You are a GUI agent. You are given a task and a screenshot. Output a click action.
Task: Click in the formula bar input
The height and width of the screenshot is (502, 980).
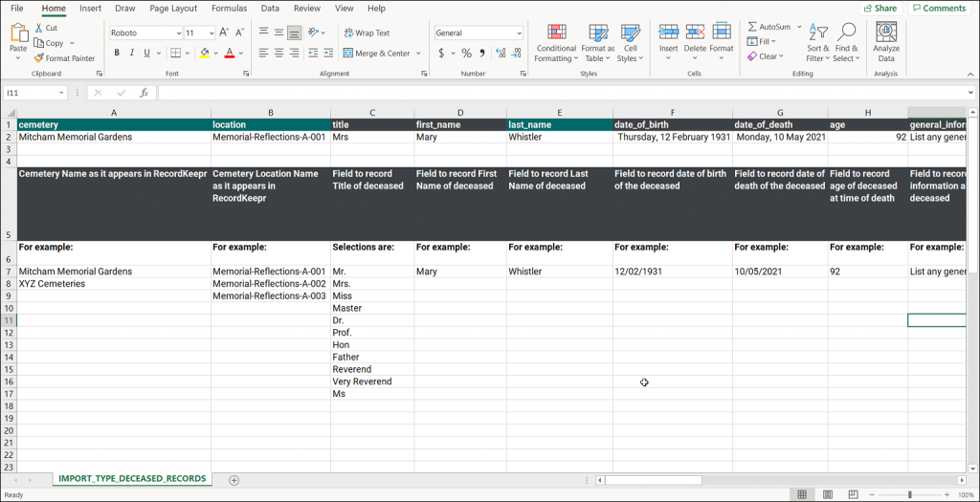click(x=561, y=93)
